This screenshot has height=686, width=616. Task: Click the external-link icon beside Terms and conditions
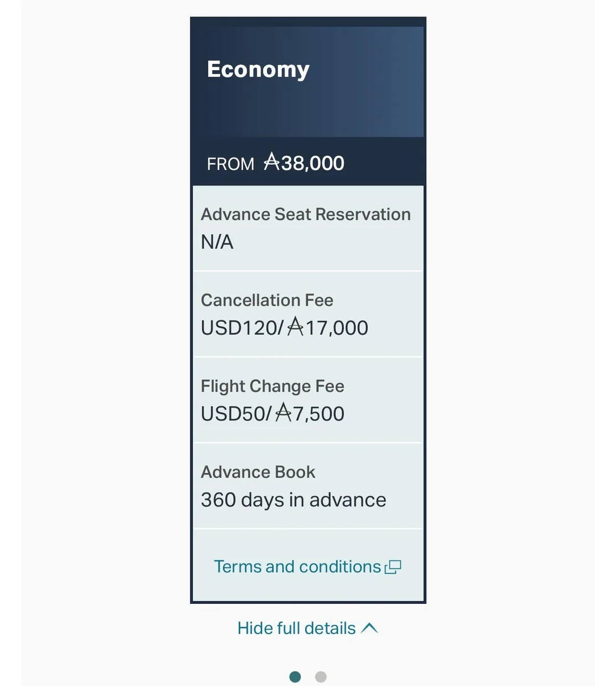394,567
